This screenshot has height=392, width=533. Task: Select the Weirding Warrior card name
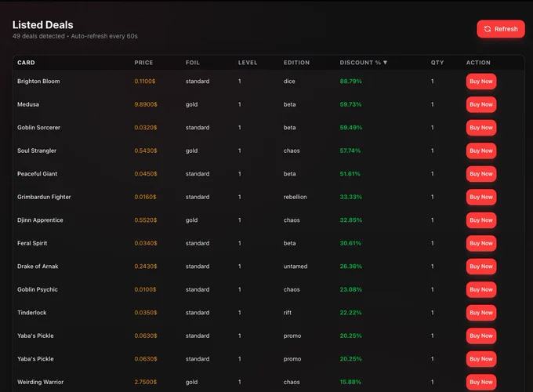point(41,382)
